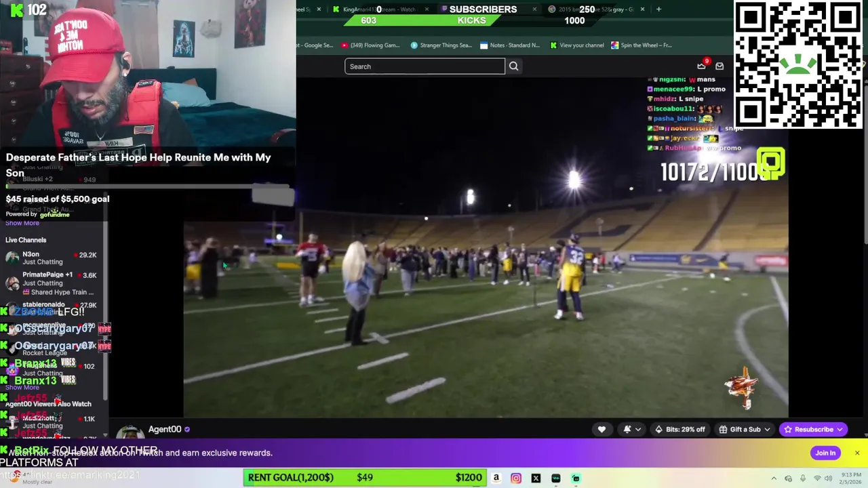Image resolution: width=868 pixels, height=488 pixels.
Task: Open a new browser tab
Action: click(658, 9)
